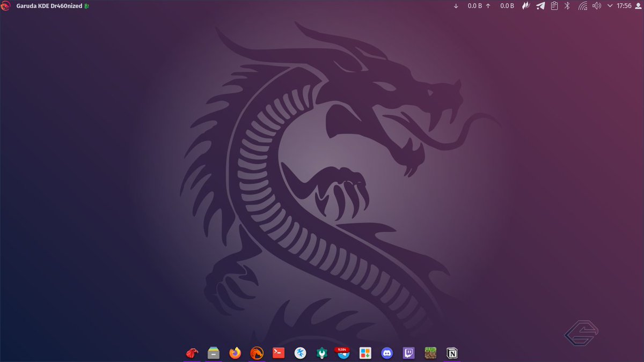Viewport: 644px width, 362px height.
Task: Open Telegram with 9,584 unread badge
Action: [x=343, y=353]
